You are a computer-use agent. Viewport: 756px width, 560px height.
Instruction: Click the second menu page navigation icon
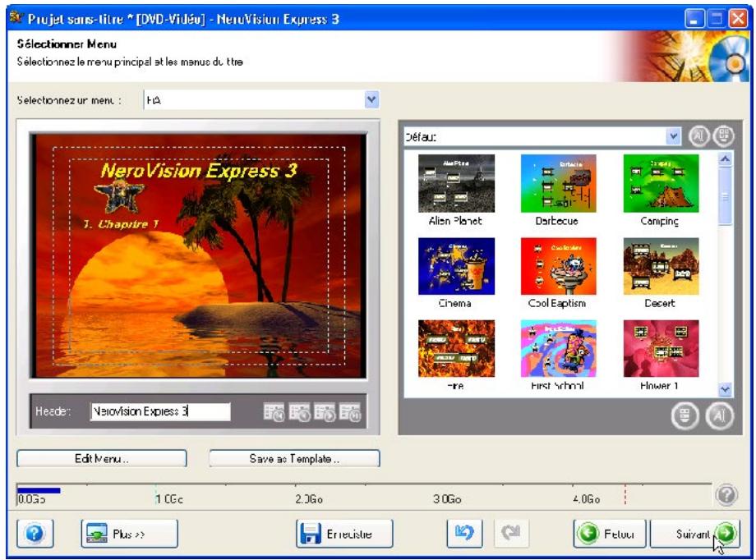point(299,412)
